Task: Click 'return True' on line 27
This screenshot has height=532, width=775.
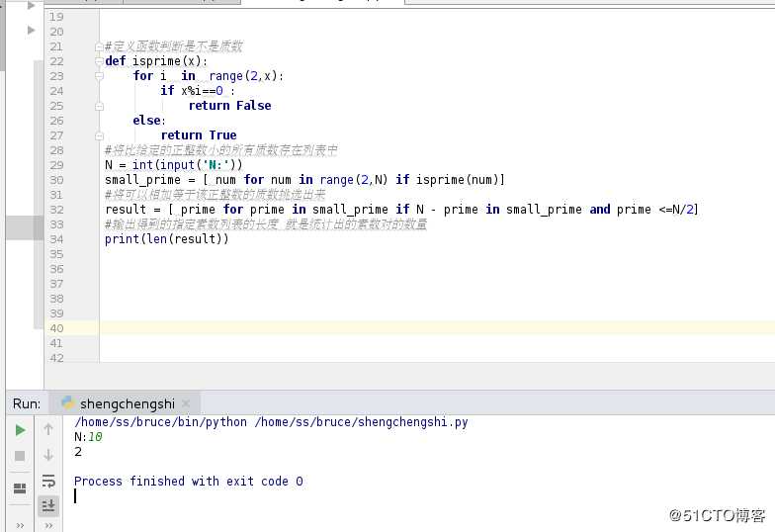Action: [199, 134]
